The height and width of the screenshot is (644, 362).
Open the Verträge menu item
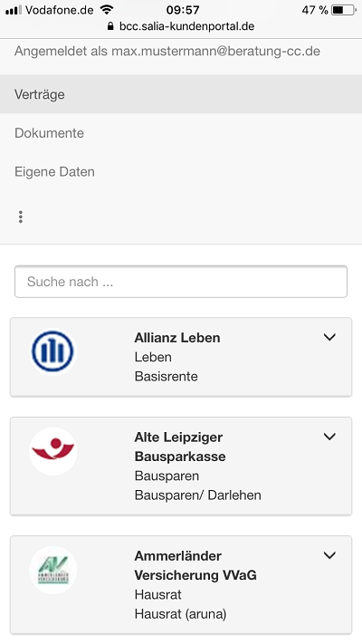pos(181,94)
